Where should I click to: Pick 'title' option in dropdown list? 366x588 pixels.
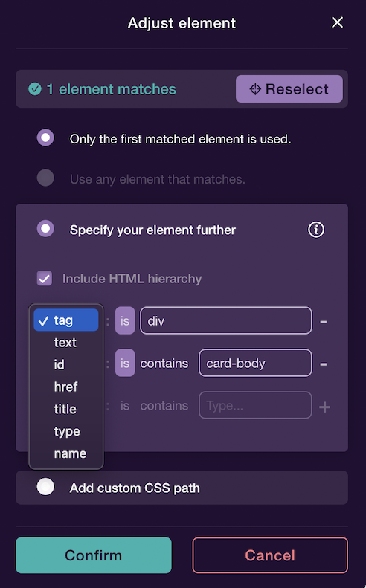(65, 409)
